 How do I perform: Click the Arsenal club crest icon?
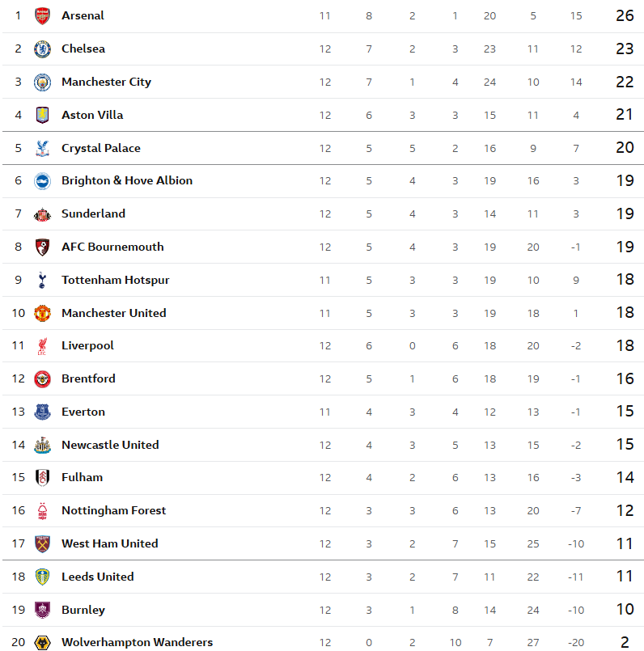42,15
